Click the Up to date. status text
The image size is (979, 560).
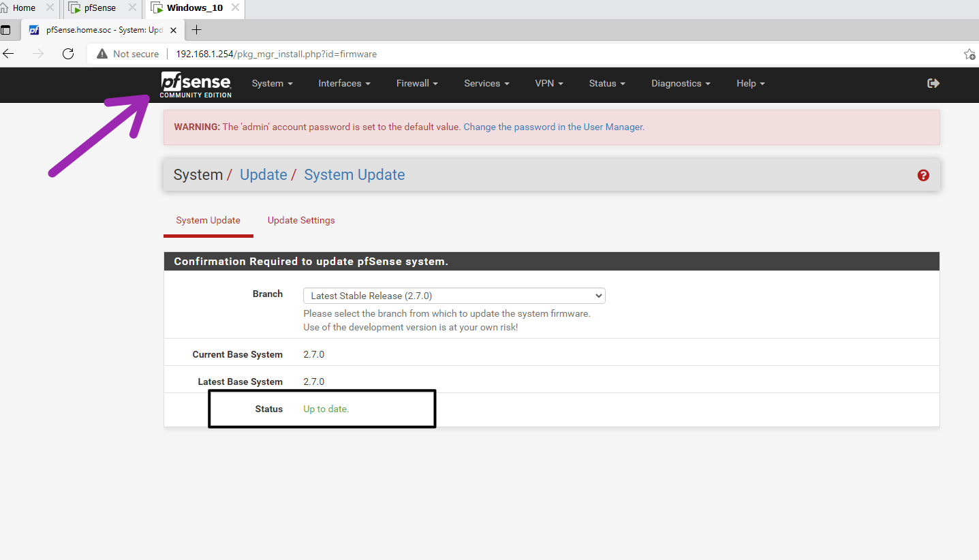326,409
